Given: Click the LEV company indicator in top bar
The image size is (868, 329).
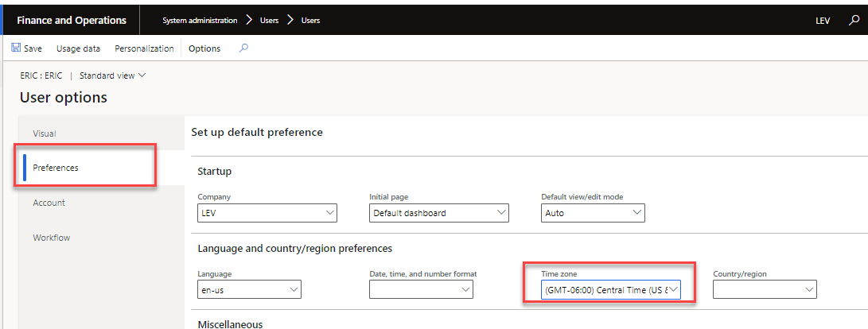Looking at the screenshot, I should click(823, 21).
